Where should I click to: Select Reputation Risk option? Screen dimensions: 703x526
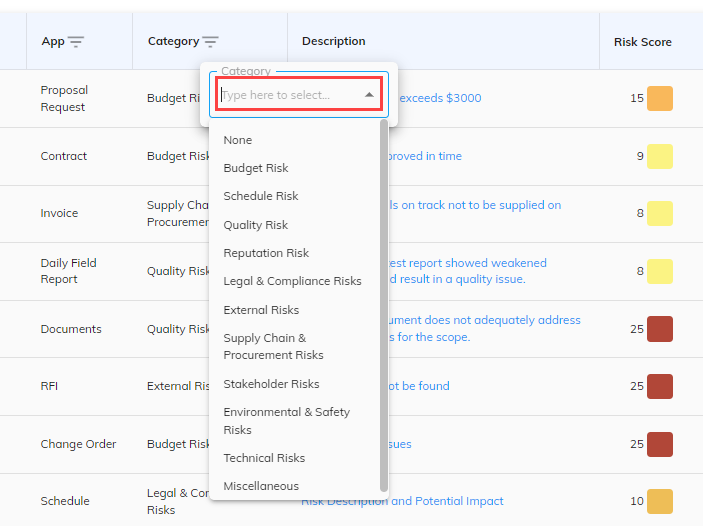coord(266,253)
